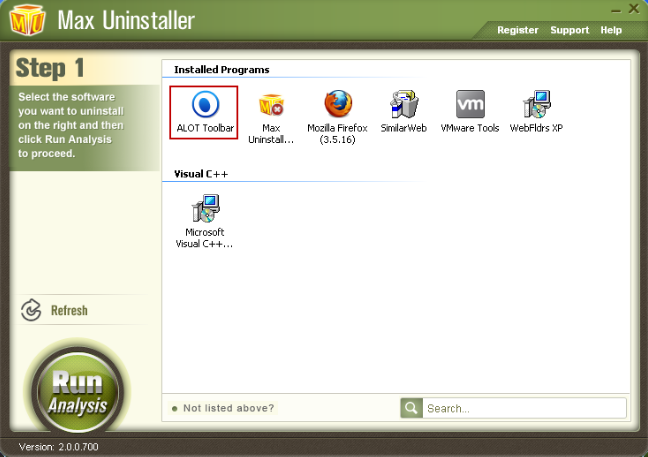The width and height of the screenshot is (648, 457).
Task: Click the magnifier search icon
Action: tap(411, 408)
